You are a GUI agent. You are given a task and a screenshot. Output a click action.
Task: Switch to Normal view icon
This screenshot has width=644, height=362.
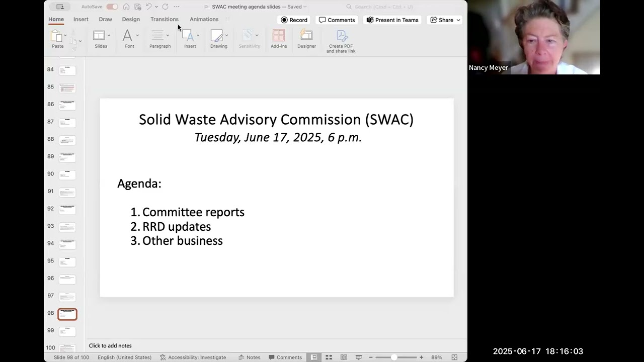click(313, 357)
